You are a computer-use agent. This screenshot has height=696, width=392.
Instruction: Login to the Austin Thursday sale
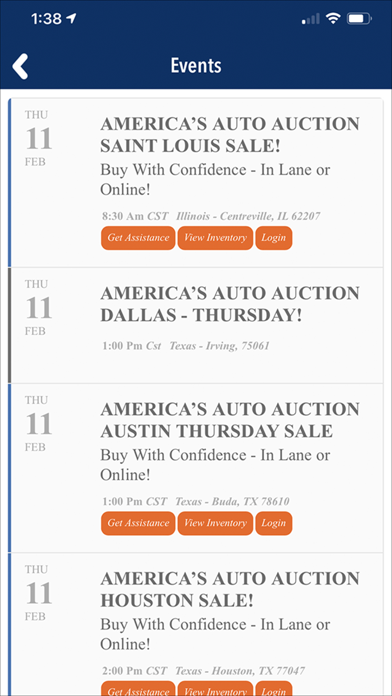click(273, 523)
